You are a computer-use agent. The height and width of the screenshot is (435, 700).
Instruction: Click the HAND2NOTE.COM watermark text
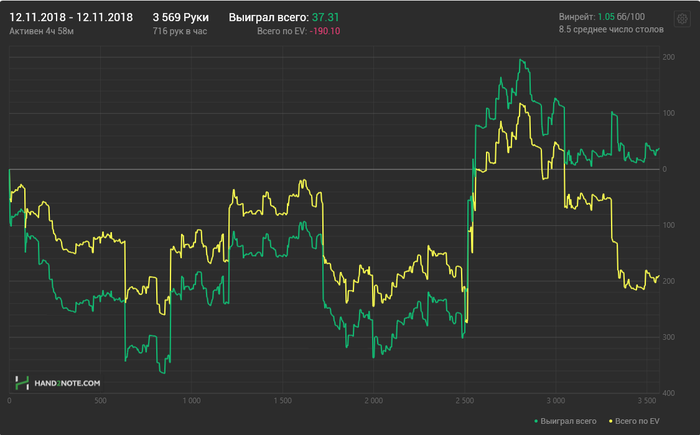tap(67, 383)
